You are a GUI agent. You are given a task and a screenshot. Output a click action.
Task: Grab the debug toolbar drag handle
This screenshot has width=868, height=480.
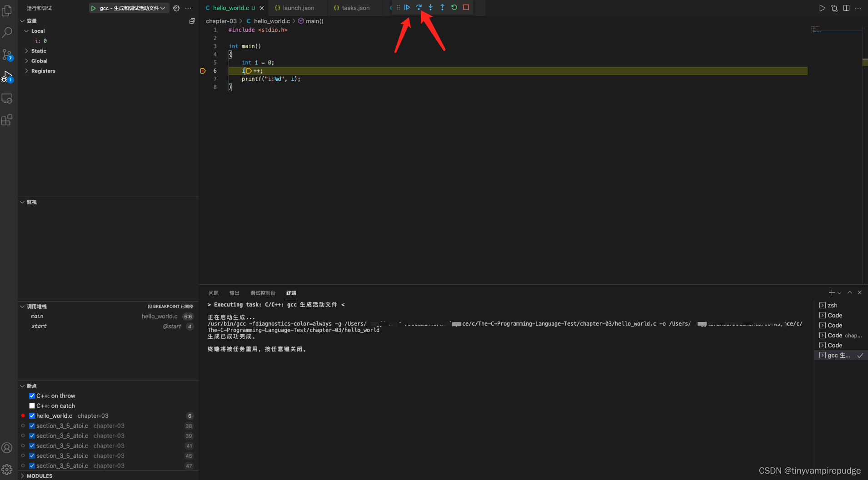tap(398, 7)
